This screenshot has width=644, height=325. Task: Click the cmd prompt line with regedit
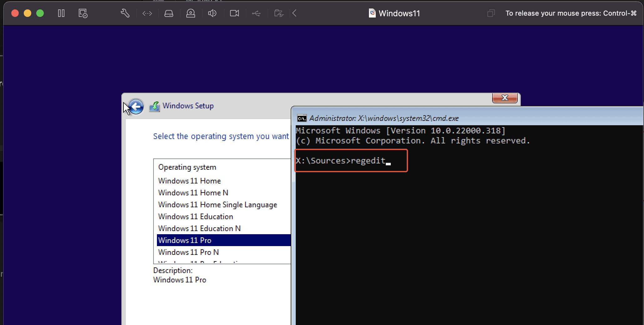(343, 161)
